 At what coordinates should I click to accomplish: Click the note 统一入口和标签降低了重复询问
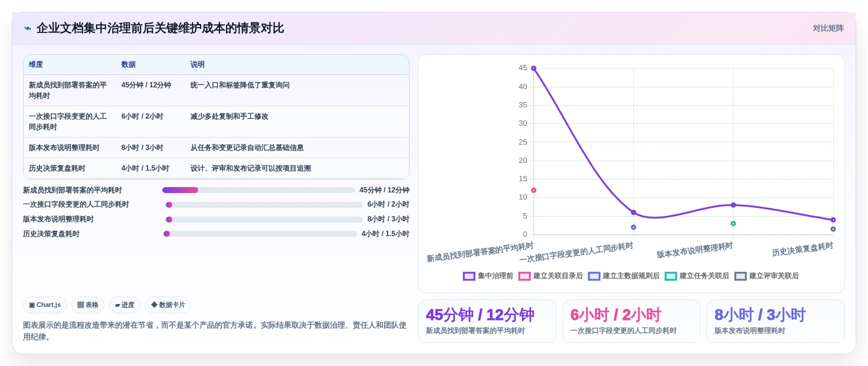(240, 85)
